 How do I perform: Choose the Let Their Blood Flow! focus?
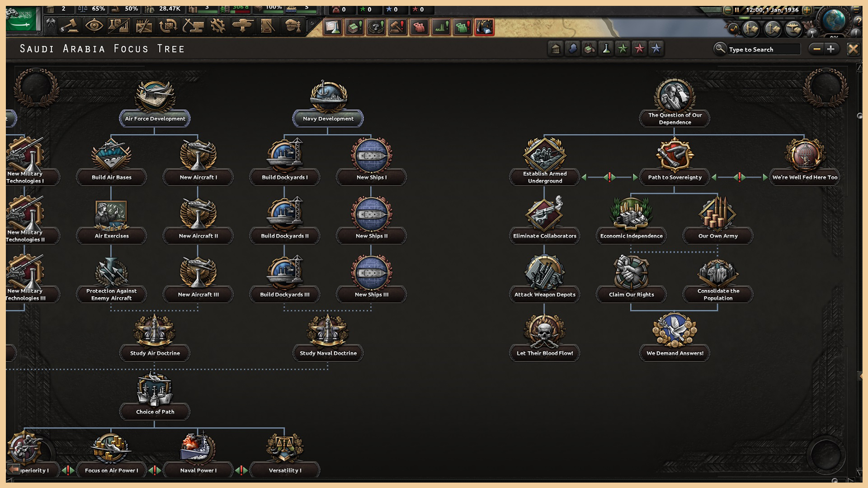click(x=545, y=338)
